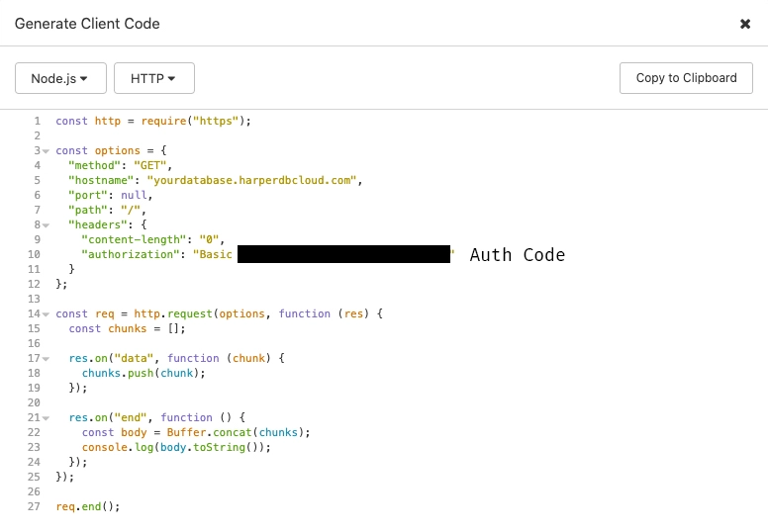Click the res.on("end" text on line 21

tap(108, 417)
